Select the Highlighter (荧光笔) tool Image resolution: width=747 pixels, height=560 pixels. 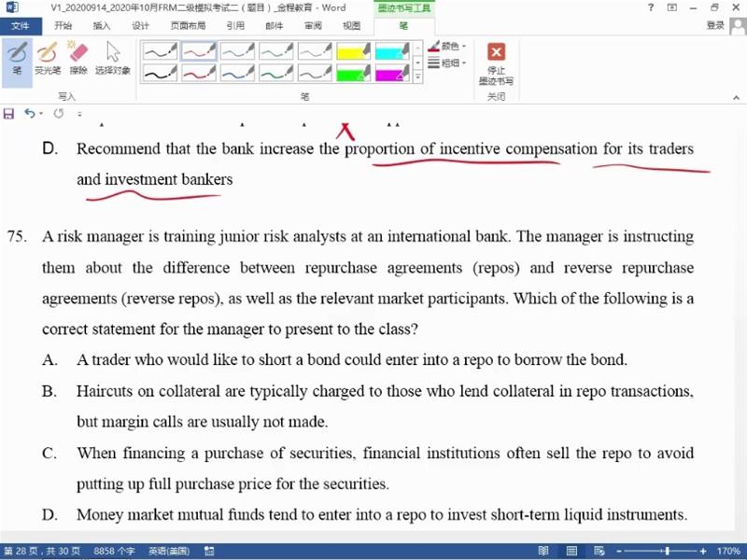click(48, 58)
